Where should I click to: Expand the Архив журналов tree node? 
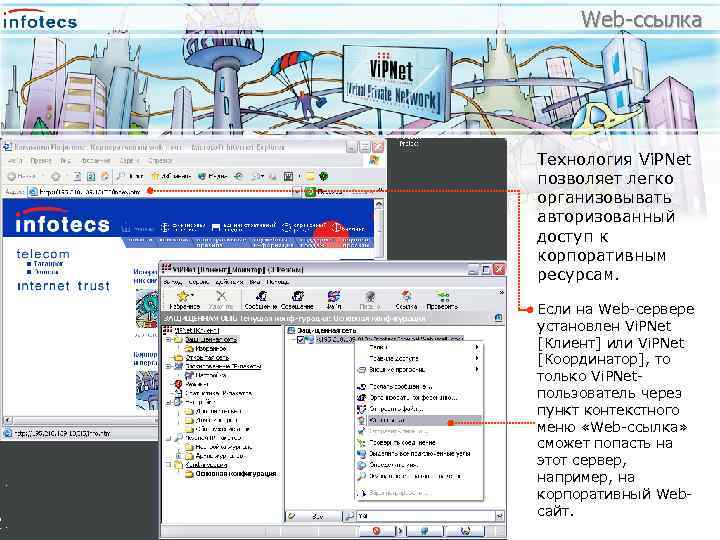point(178,456)
